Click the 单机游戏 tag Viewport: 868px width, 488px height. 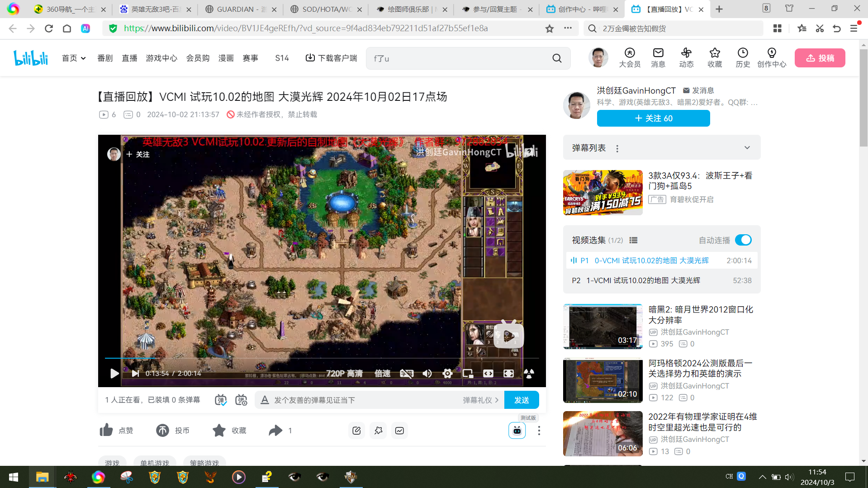(155, 463)
